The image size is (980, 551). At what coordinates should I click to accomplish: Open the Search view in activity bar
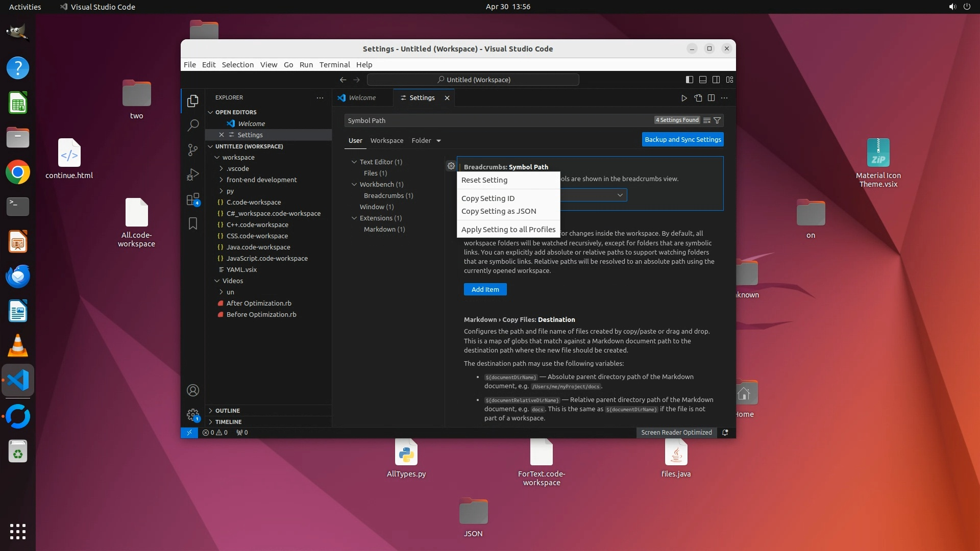tap(193, 125)
